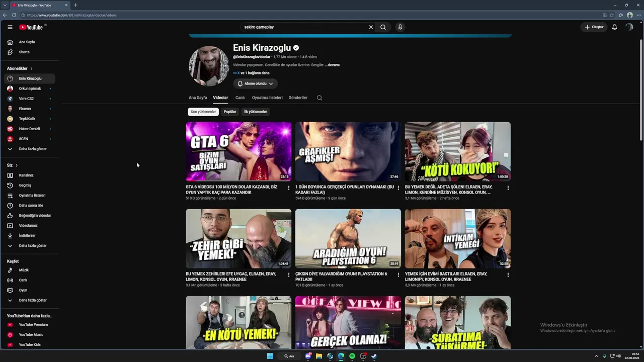644x362 pixels.
Task: Expand Keşfet section's Daha fazla göster
Action: pyautogui.click(x=30, y=300)
